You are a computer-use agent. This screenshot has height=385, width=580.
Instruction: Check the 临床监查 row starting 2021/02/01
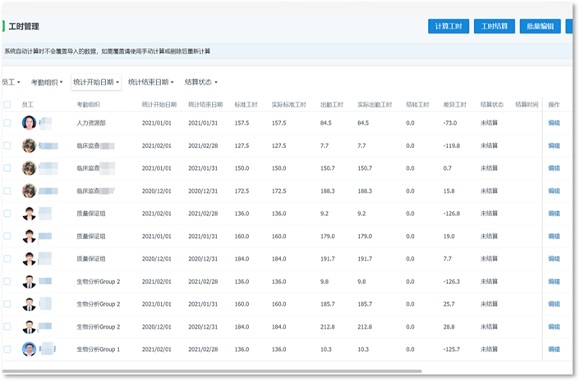tap(7, 146)
